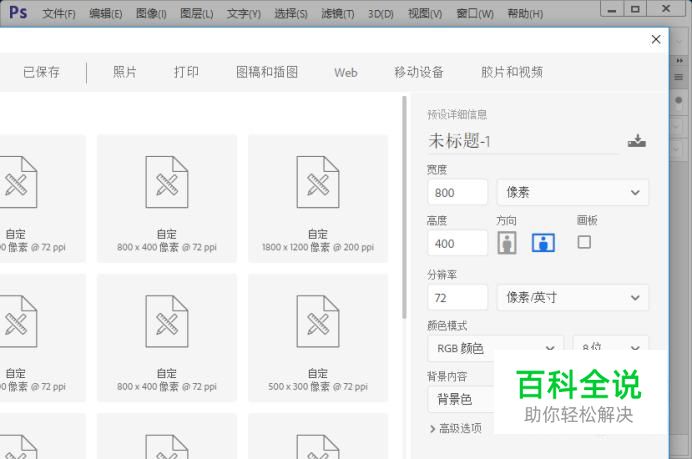Select portrait orientation icon
Viewport: 692px width, 459px height.
click(507, 243)
